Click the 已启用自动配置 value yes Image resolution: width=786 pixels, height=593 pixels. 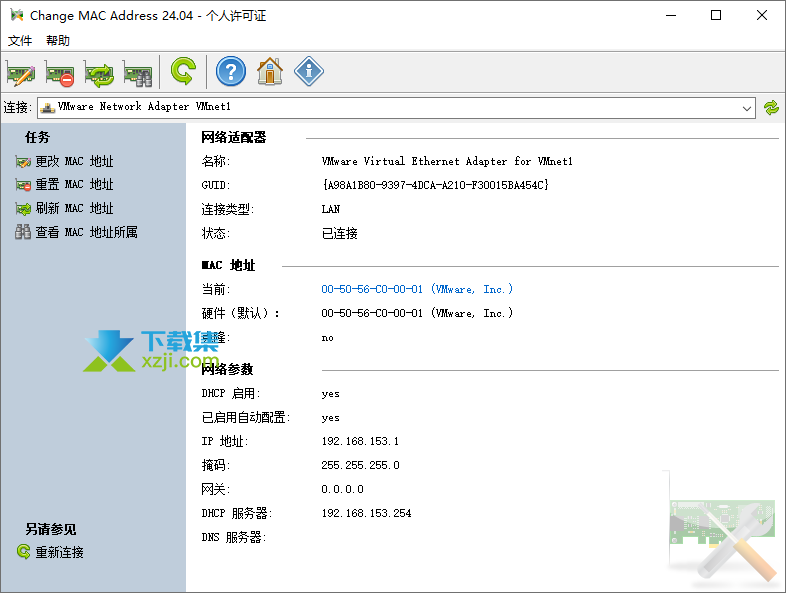330,418
